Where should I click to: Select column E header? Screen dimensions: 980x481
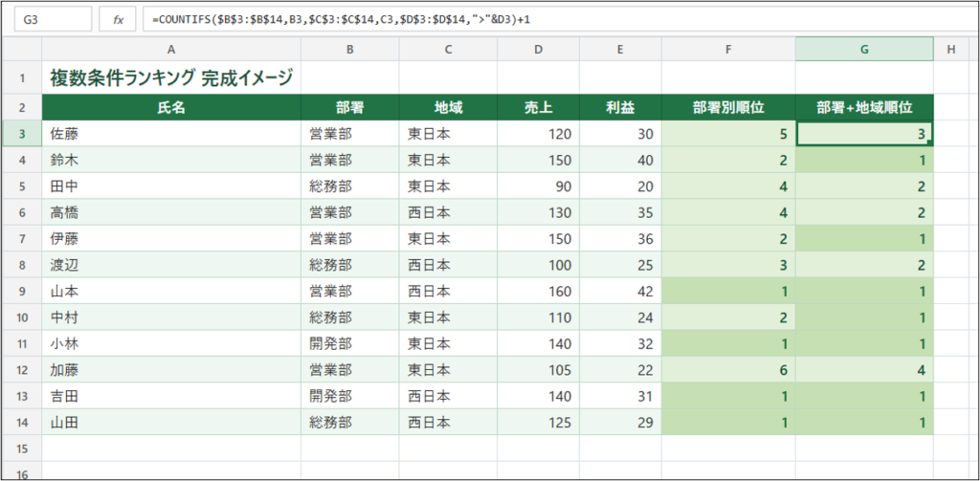click(x=620, y=50)
